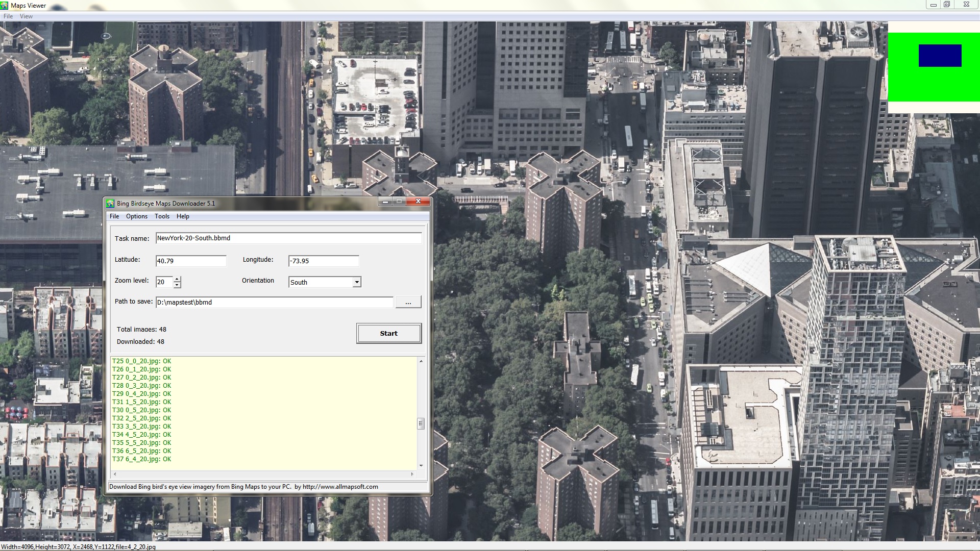Close the Bing Birdseye Downloader window
This screenshot has width=980, height=551.
418,202
